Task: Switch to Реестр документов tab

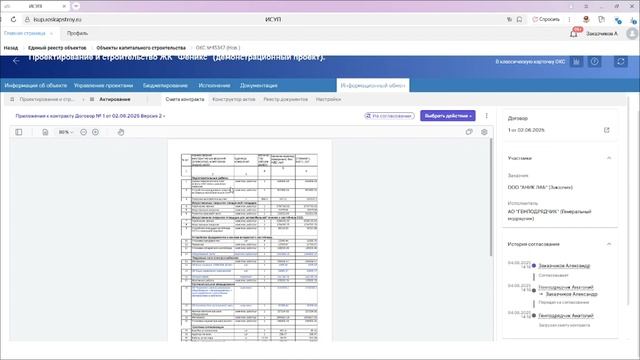Action: point(285,99)
